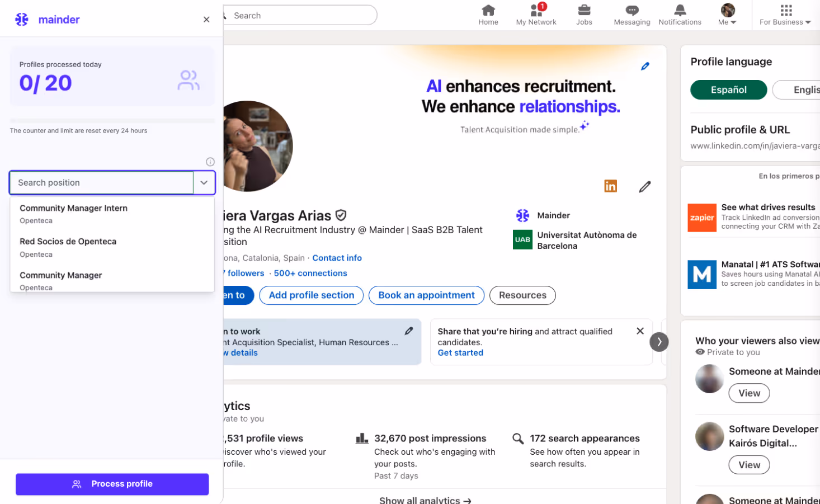Expand the For Business apps menu
The width and height of the screenshot is (820, 504).
785,15
